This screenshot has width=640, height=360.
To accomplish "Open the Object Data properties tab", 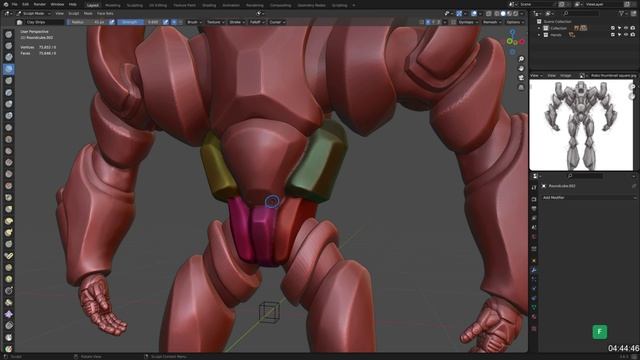I will (x=534, y=307).
